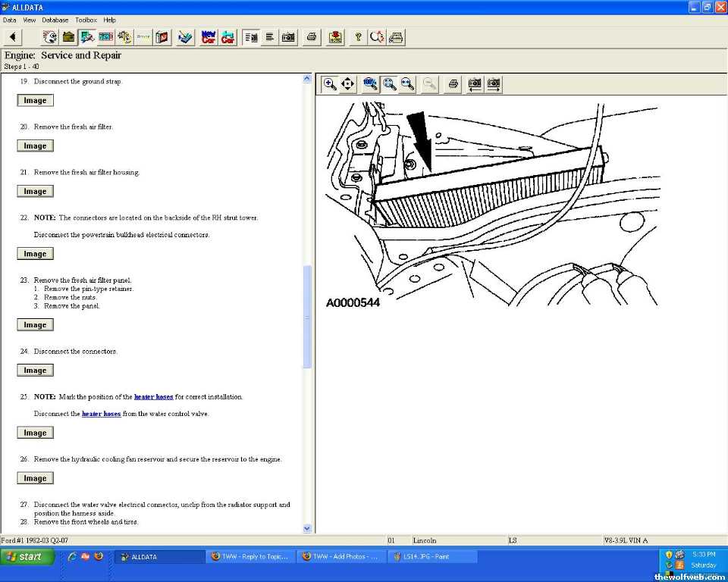
Task: Click scroll-down arrow of procedure list
Action: tap(307, 528)
